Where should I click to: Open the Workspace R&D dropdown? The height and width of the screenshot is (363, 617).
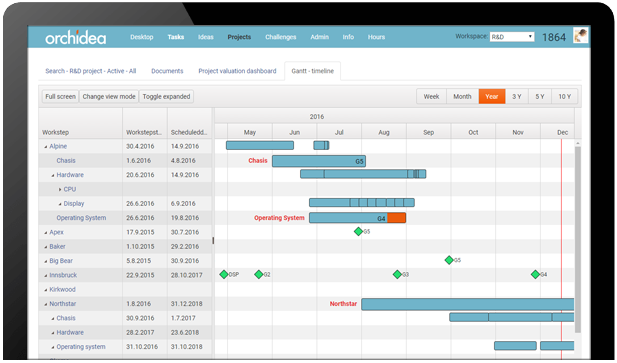coord(512,37)
